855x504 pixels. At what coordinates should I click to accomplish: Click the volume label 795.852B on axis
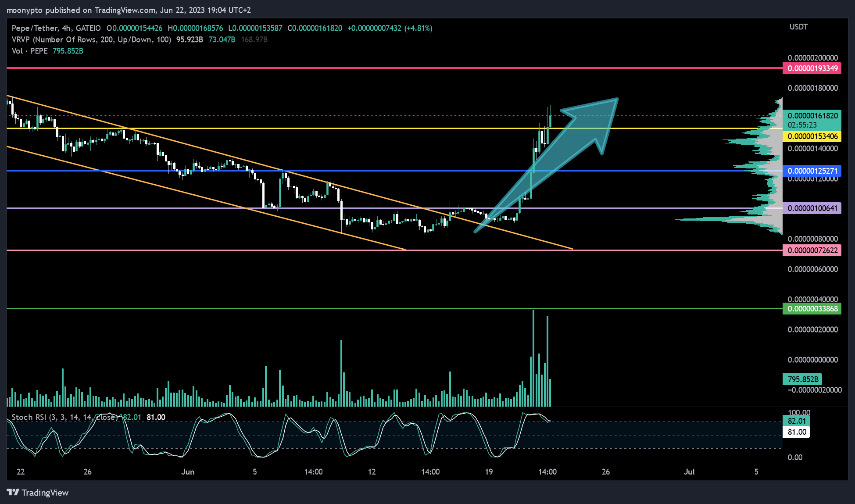(x=802, y=379)
